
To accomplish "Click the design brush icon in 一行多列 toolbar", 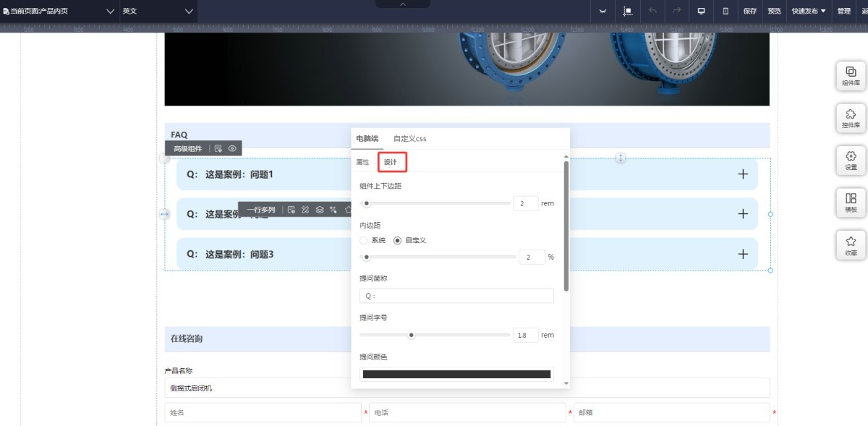I will pyautogui.click(x=305, y=210).
